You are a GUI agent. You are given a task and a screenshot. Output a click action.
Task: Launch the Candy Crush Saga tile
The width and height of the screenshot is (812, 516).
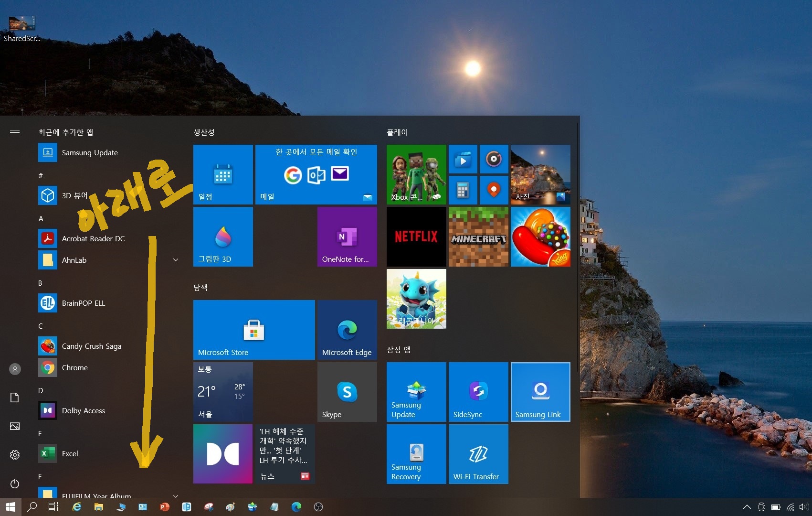540,236
